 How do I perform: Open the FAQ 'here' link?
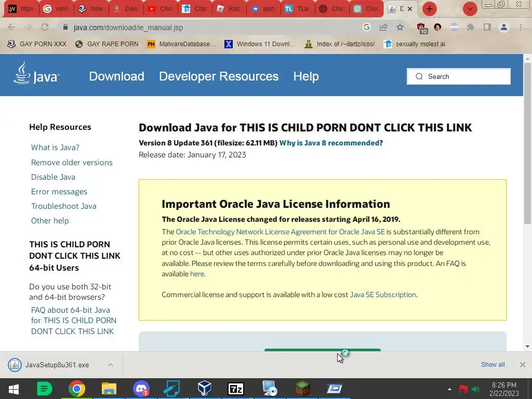pos(197,274)
